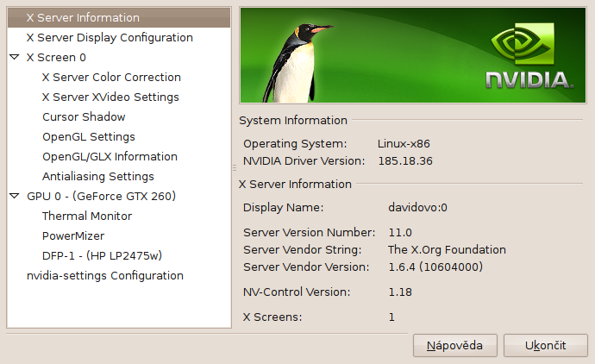This screenshot has height=364, width=595.
Task: Open Antialiasing Settings page
Action: (98, 177)
